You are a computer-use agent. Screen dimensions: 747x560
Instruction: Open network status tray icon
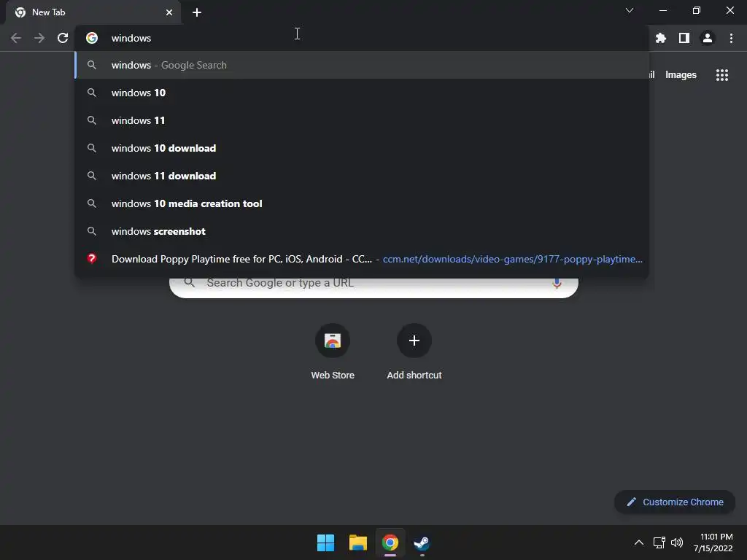coord(659,542)
